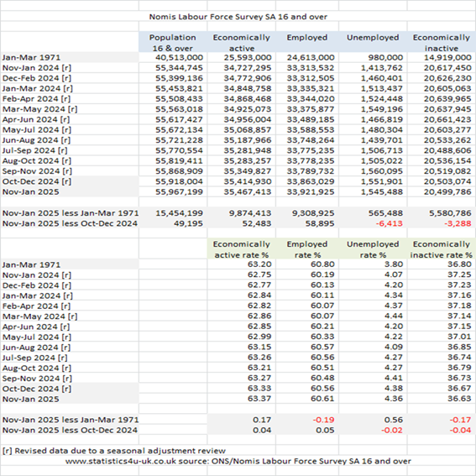Click the Nov-Jan 2025 row label in top table
The width and height of the screenshot is (476, 476).
(31, 192)
